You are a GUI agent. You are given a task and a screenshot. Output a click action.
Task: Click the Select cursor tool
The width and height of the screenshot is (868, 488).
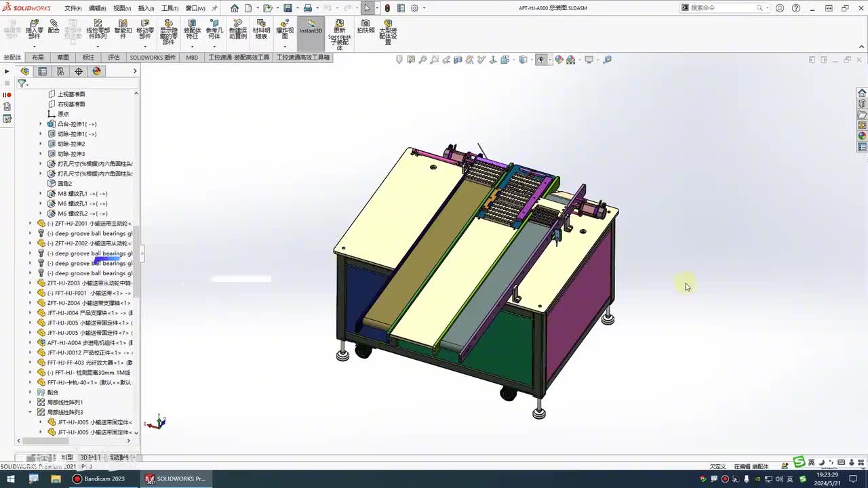(368, 8)
